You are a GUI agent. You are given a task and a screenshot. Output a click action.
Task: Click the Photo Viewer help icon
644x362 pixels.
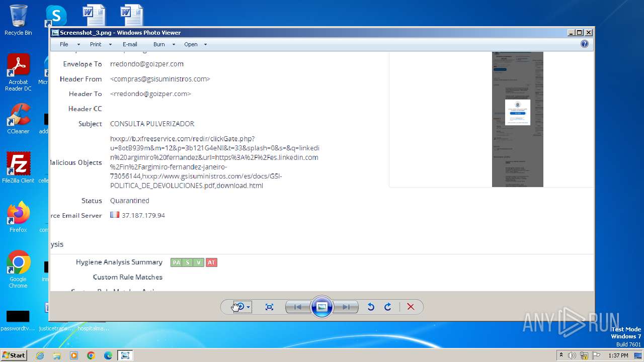[x=584, y=44]
